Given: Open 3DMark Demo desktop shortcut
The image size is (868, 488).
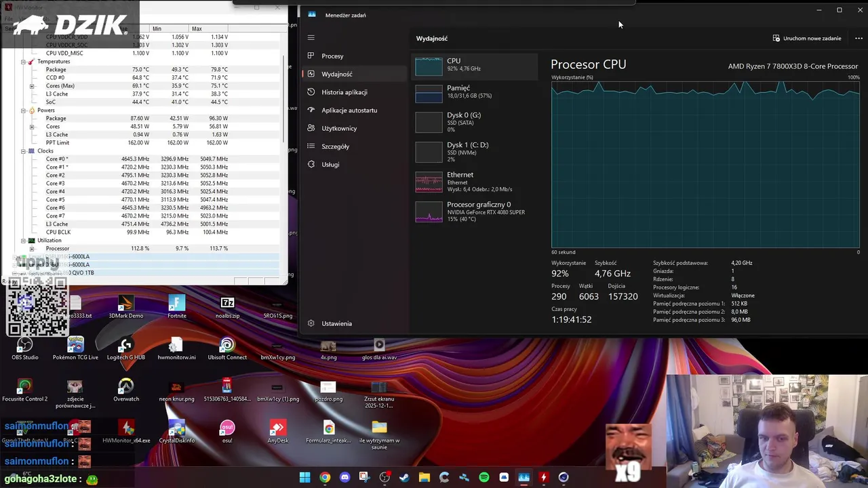Looking at the screenshot, I should pos(126,308).
